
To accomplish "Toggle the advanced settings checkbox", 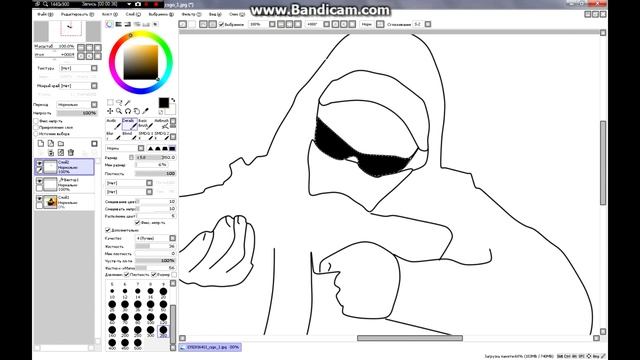I will [x=108, y=230].
